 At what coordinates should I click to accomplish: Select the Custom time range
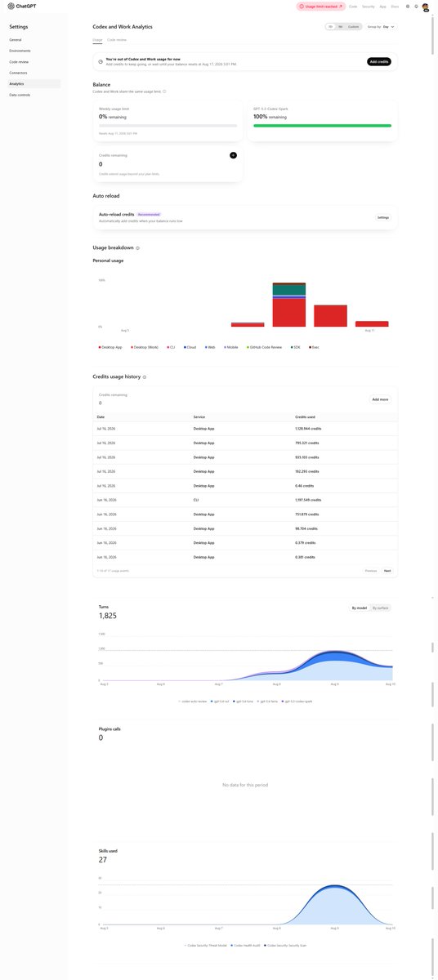click(x=353, y=27)
